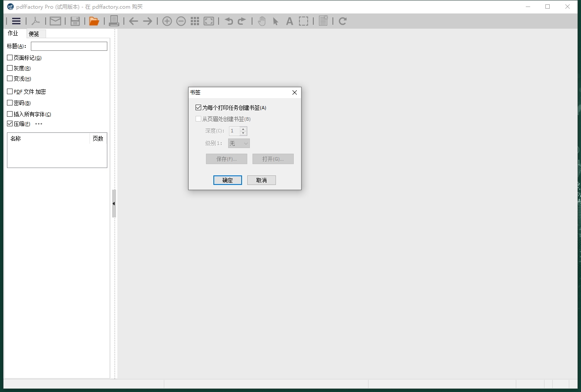Confirm dialog with 确定 button

228,180
